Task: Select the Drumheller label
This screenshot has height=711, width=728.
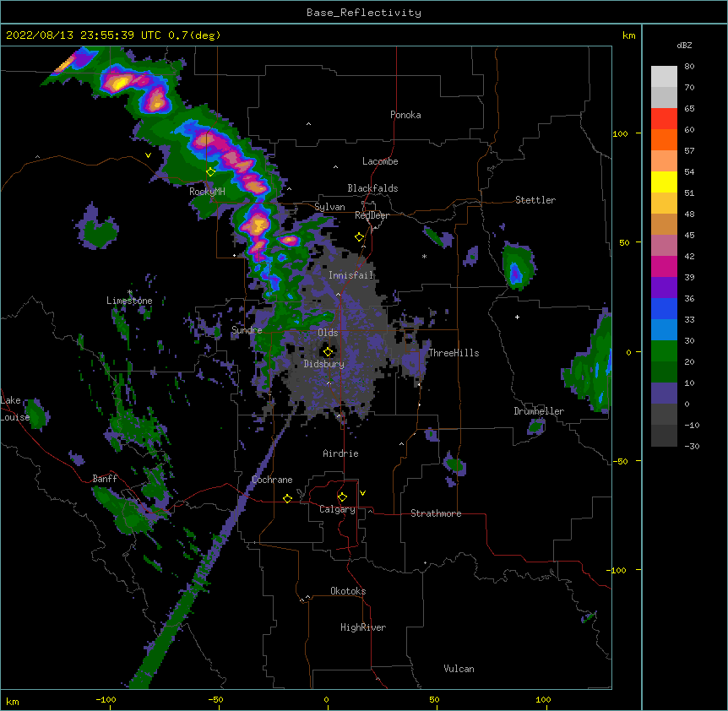Action: (x=539, y=411)
